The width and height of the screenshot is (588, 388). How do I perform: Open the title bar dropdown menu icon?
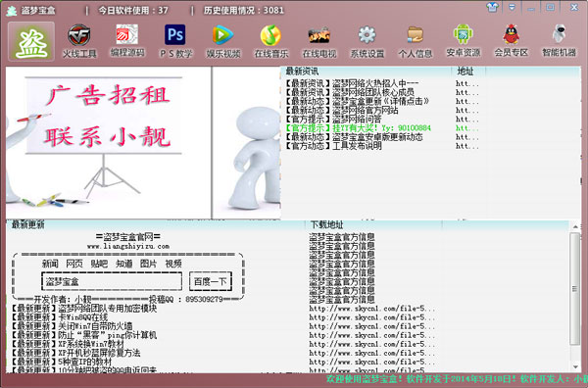click(x=512, y=7)
